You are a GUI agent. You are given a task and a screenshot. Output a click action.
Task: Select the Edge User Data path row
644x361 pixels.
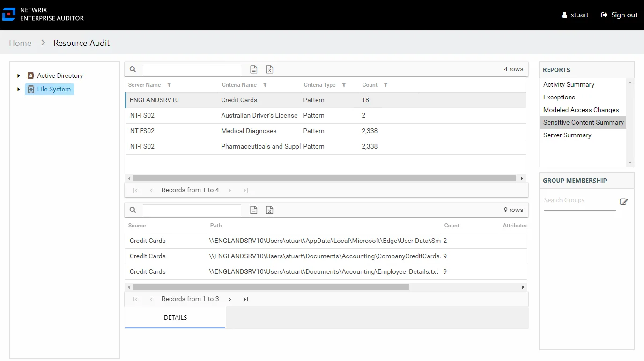coord(326,241)
